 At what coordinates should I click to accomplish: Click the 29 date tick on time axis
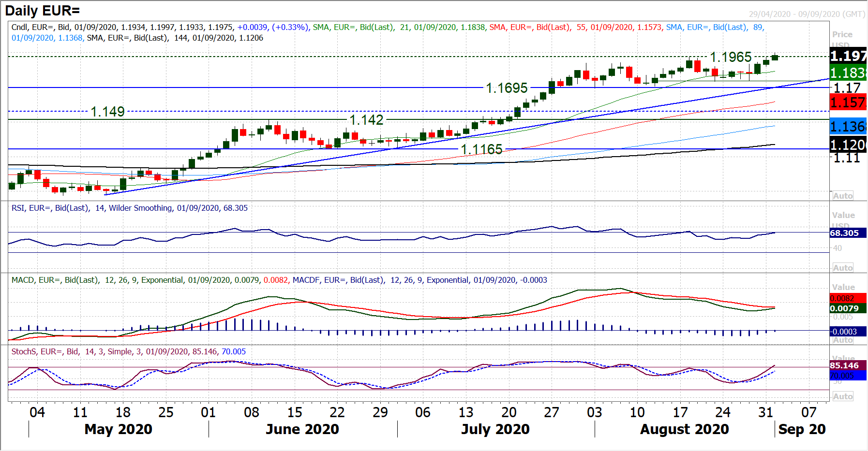tap(380, 412)
